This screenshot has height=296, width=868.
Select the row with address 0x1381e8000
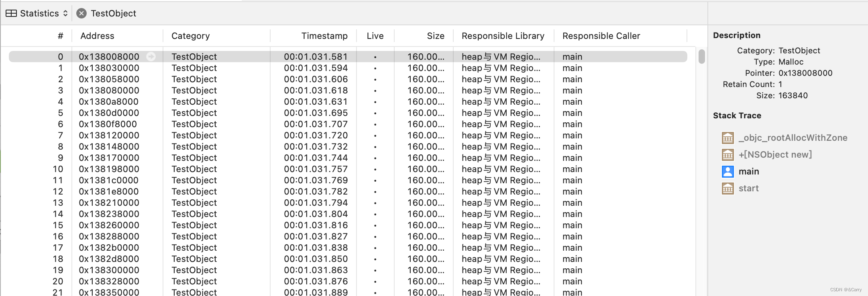(x=348, y=191)
